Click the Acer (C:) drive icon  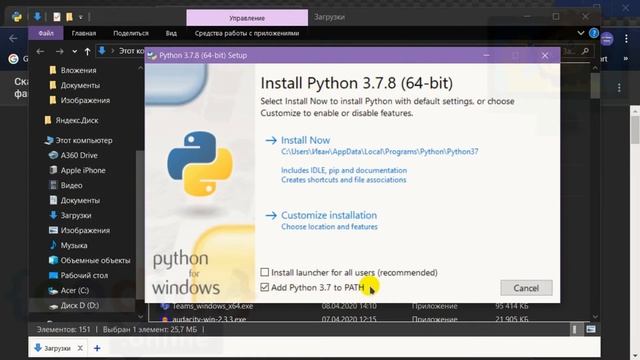[x=53, y=291]
